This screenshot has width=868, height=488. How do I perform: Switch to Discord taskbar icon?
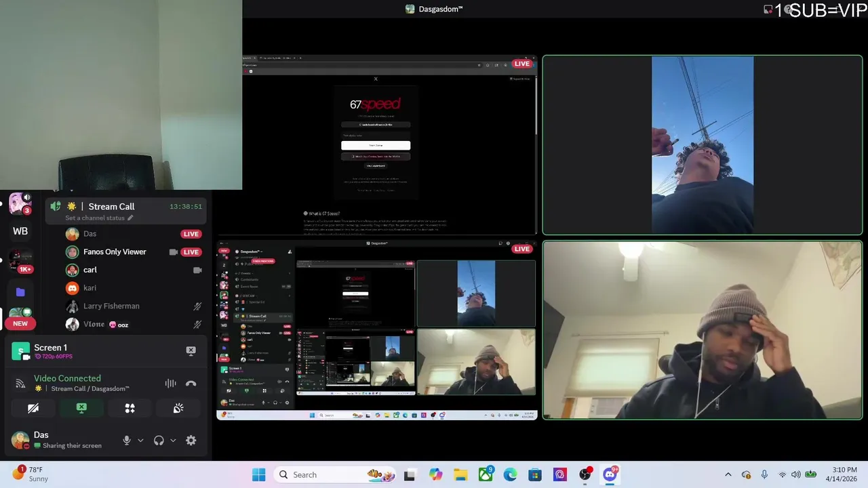point(610,475)
